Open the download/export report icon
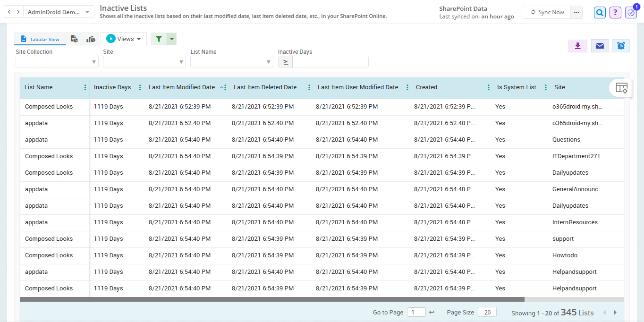 577,46
